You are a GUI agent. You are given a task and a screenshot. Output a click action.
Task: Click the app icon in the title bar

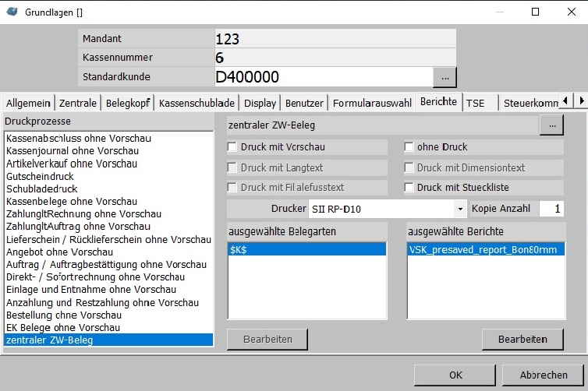12,12
